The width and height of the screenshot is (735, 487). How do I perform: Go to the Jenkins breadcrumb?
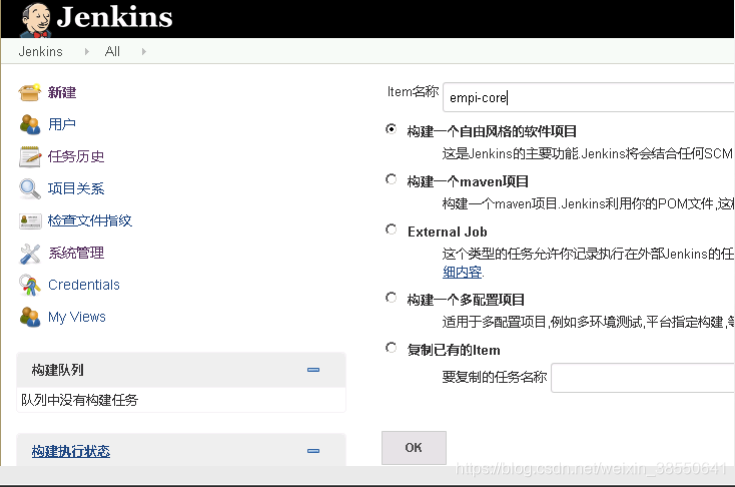(x=40, y=52)
